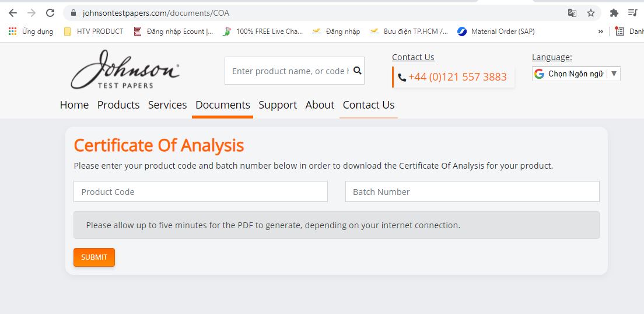644x314 pixels.
Task: Bookmark this page with the star icon
Action: pyautogui.click(x=591, y=13)
